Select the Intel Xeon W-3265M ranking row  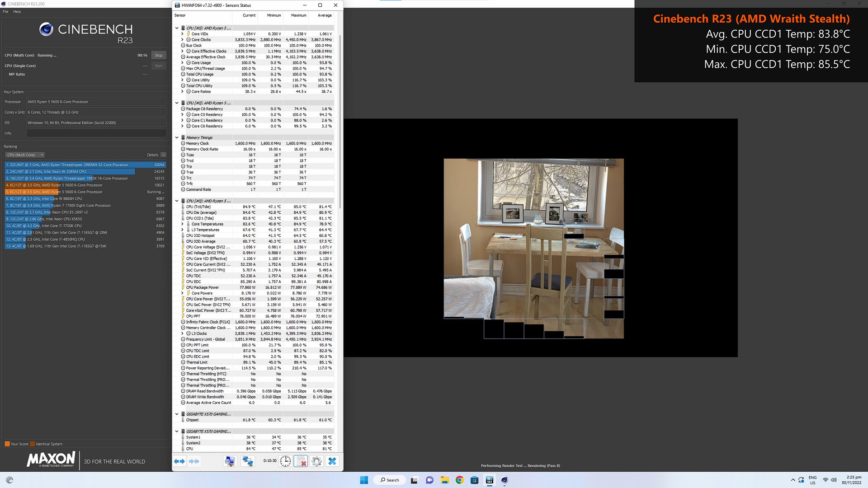pos(85,172)
